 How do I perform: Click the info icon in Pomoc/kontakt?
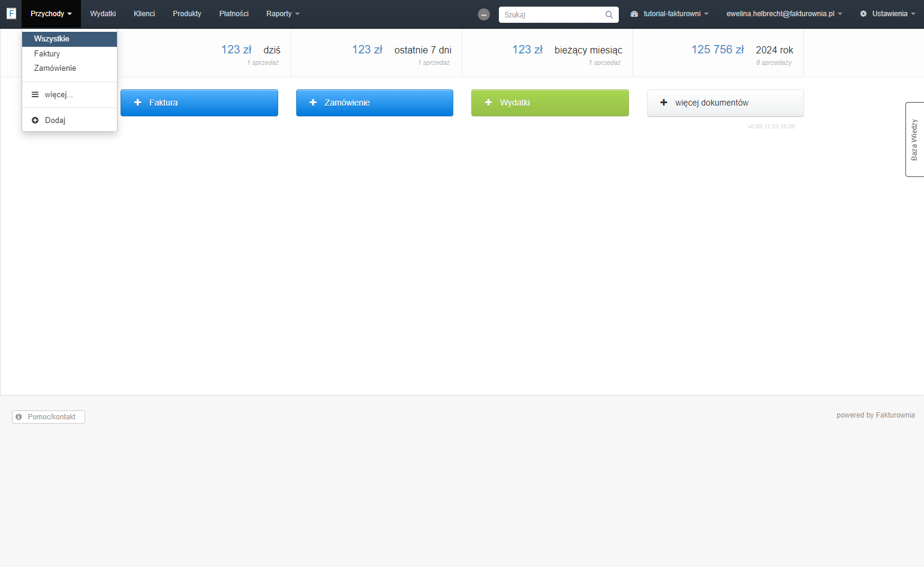point(19,416)
